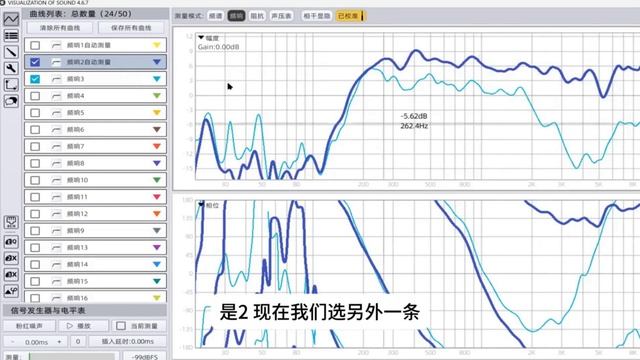
Task: Click curve type icon of 频响3 row
Action: [x=56, y=79]
